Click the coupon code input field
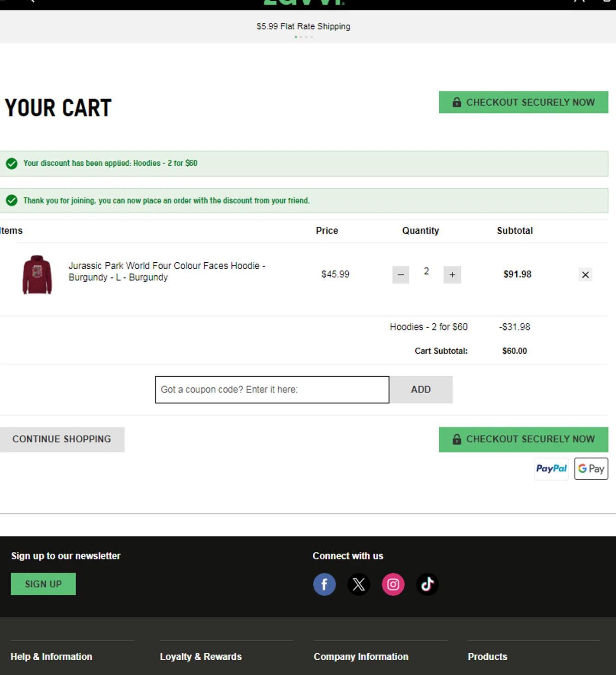The image size is (616, 675). point(272,390)
